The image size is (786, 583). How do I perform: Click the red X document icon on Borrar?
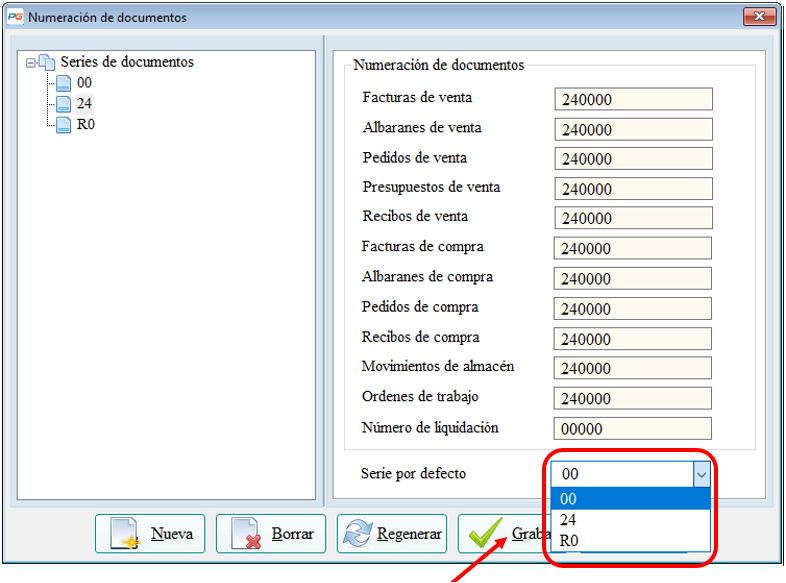(x=246, y=534)
